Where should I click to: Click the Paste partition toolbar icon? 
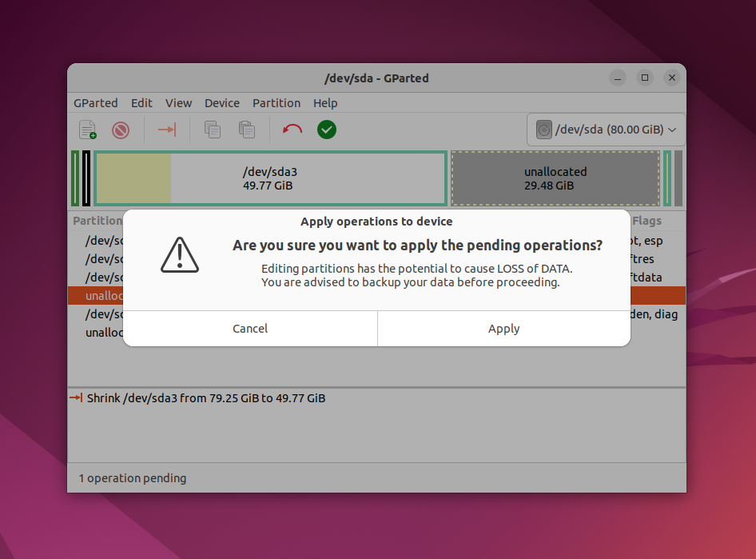(246, 130)
